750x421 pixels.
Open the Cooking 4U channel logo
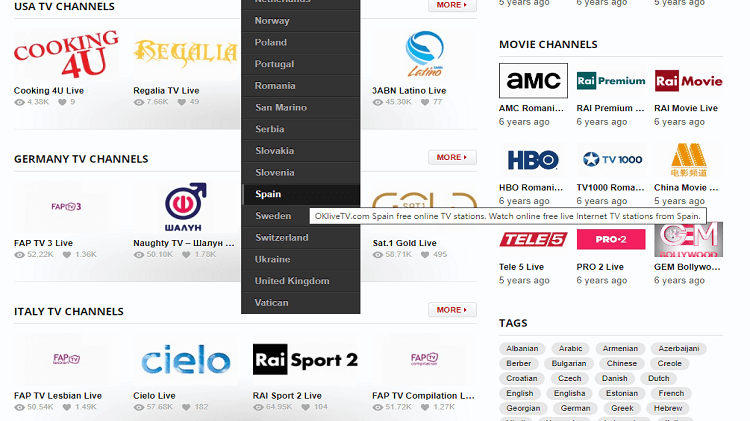pyautogui.click(x=66, y=55)
